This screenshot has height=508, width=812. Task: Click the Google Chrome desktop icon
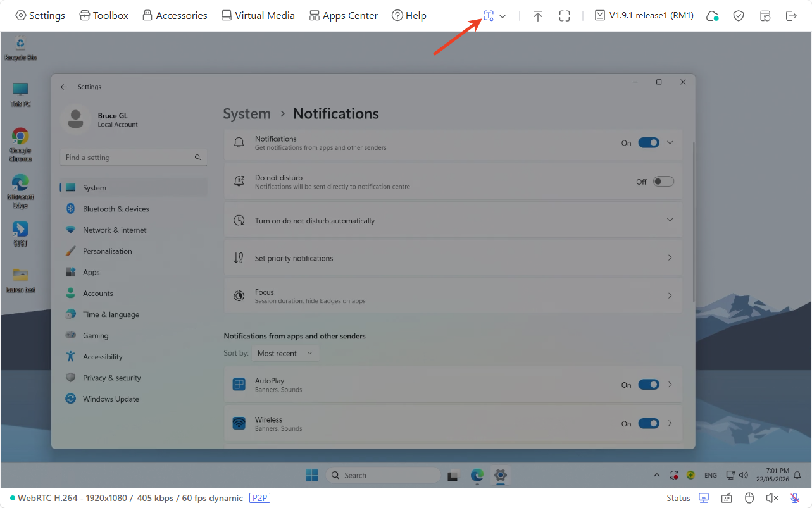[20, 145]
